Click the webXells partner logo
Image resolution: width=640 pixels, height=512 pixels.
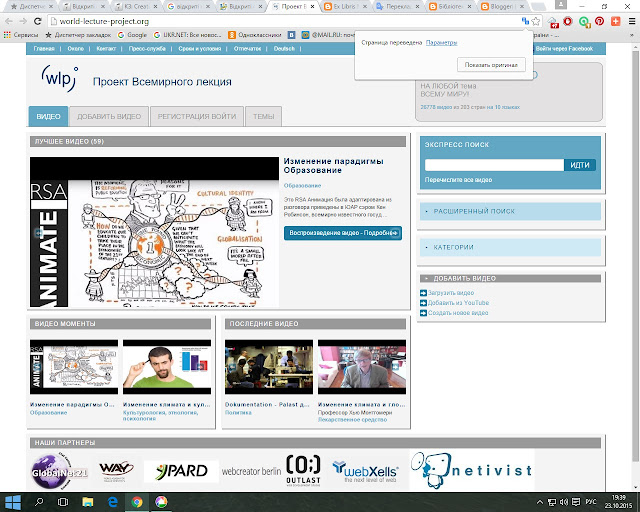tap(365, 471)
